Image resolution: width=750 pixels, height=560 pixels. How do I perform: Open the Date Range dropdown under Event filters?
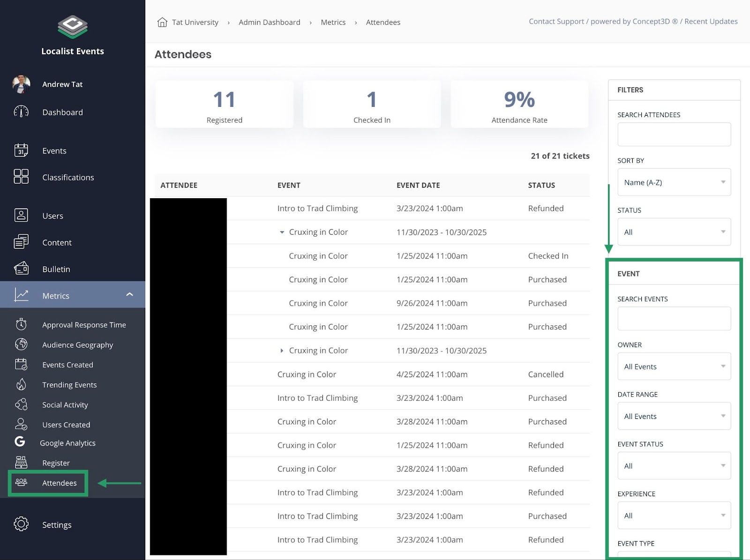click(x=674, y=416)
